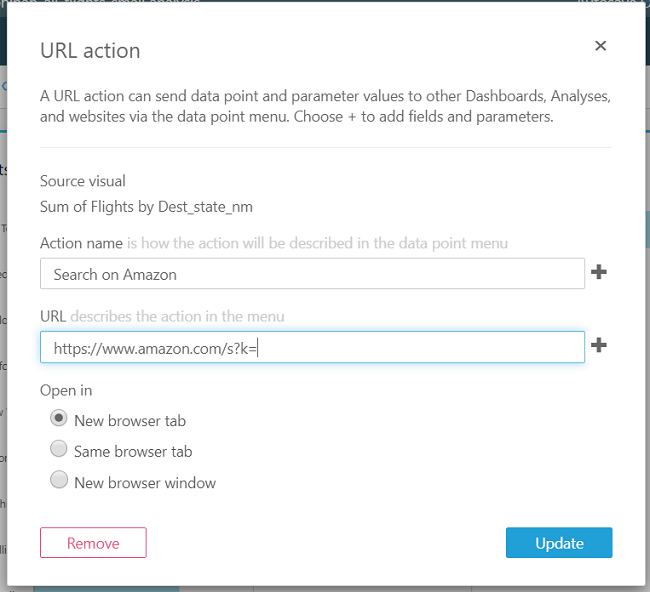Pick the New browser window radio button
Image resolution: width=650 pixels, height=592 pixels.
pyautogui.click(x=59, y=481)
